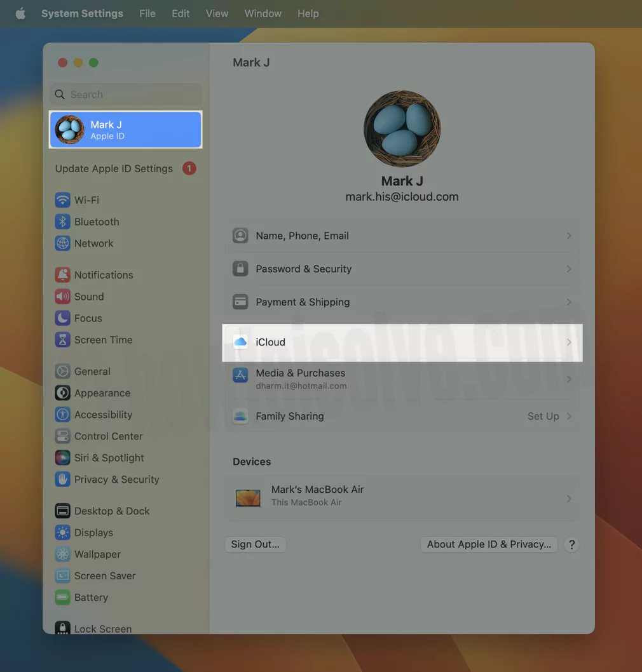Click the Name, Phone, Email person icon

[x=240, y=236]
